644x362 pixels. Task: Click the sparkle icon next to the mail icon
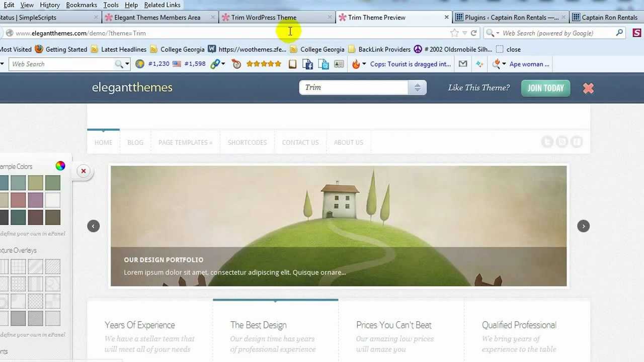pyautogui.click(x=479, y=64)
